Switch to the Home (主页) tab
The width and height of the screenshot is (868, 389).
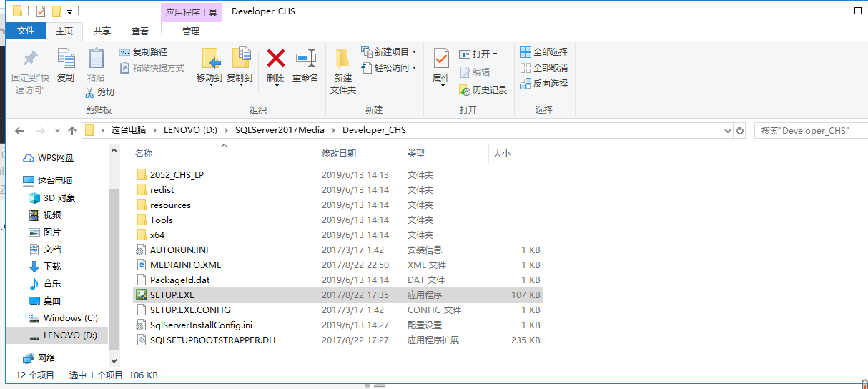point(64,31)
